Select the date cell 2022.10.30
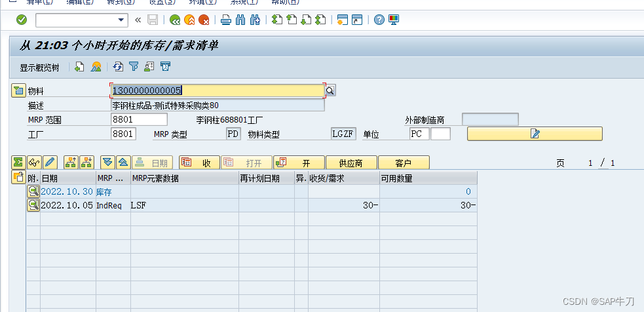This screenshot has width=644, height=312. 67,191
